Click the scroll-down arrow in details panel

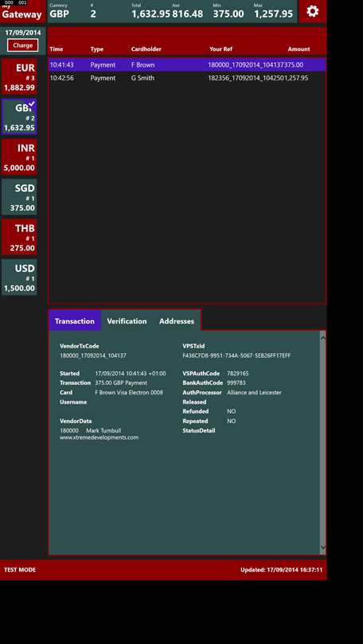tap(322, 547)
